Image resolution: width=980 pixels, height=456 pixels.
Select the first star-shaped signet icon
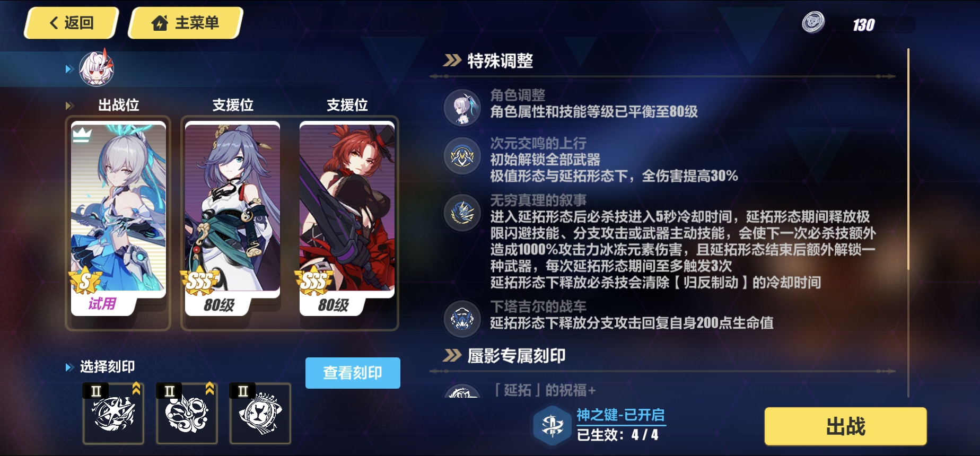point(113,413)
